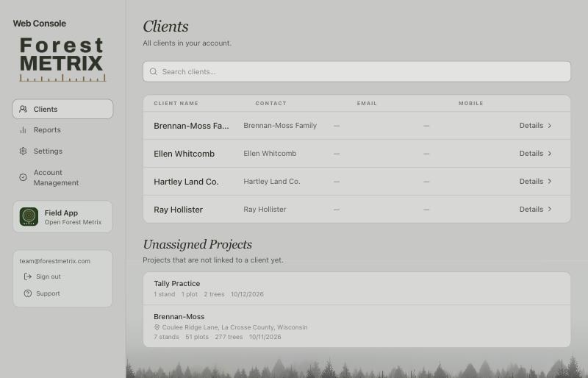
Task: Click the 'Web Console' title
Action: click(40, 24)
